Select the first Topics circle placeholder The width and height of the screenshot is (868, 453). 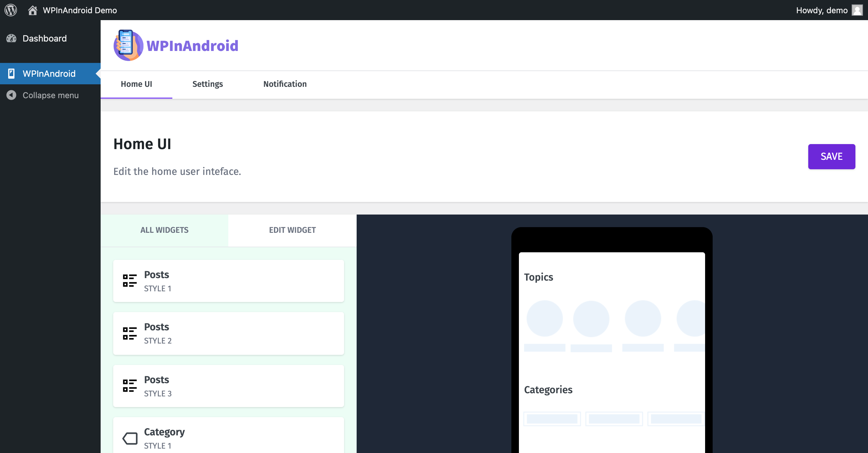coord(544,318)
